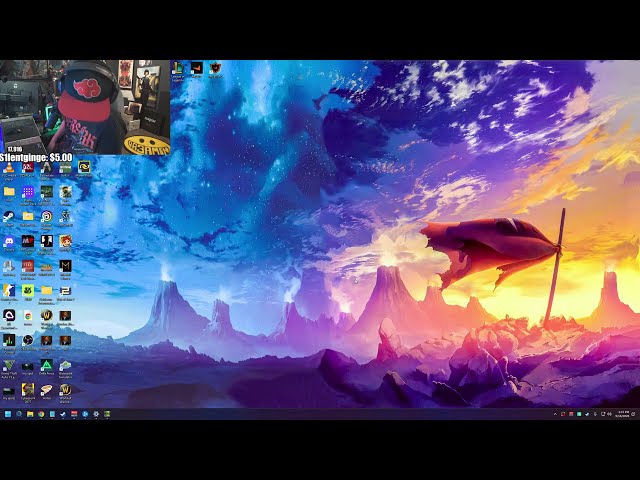The width and height of the screenshot is (640, 480).
Task: Open Google Chrome from the taskbar
Action: pyautogui.click(x=41, y=414)
